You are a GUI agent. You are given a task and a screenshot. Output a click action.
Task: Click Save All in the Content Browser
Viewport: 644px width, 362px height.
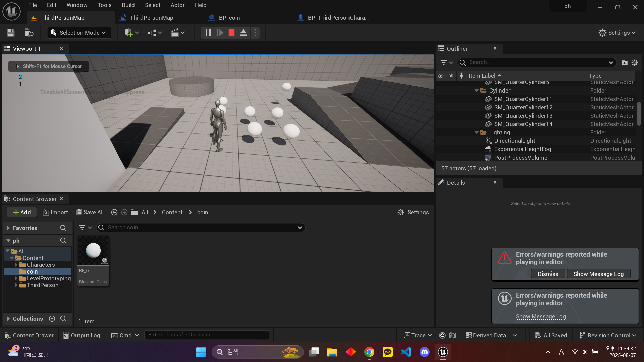point(90,212)
